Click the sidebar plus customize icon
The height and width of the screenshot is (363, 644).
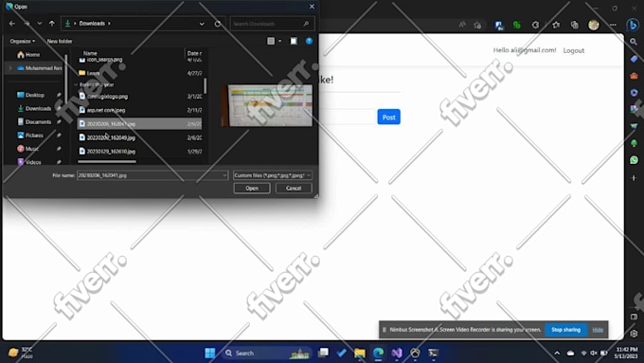point(634,178)
